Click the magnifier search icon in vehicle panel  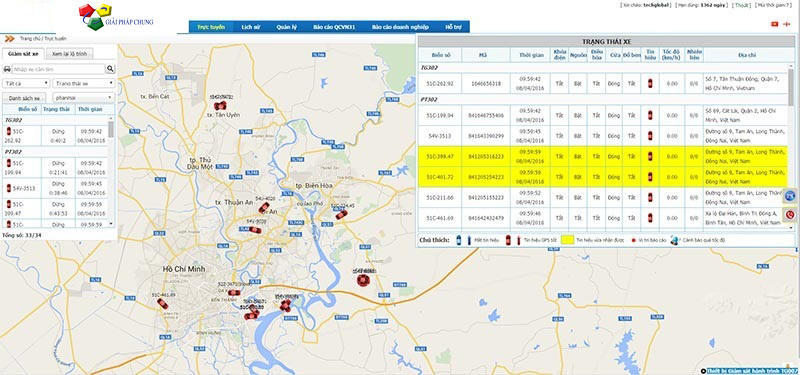click(110, 69)
